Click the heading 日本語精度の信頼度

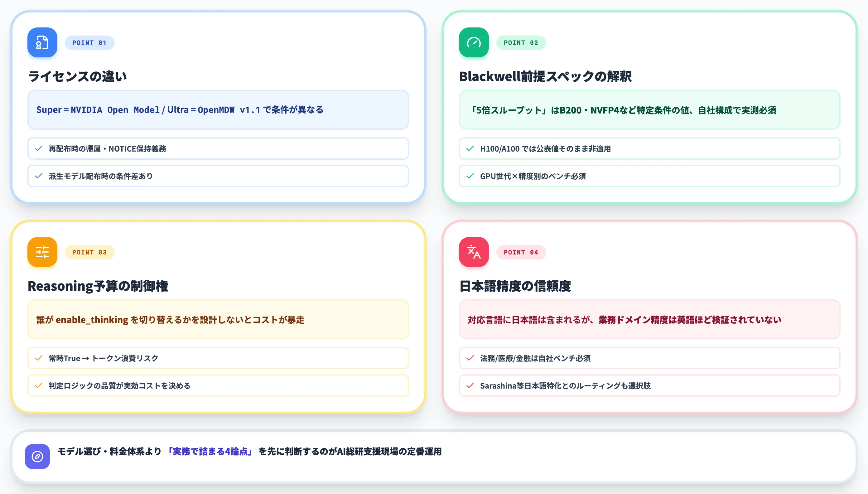pos(515,286)
